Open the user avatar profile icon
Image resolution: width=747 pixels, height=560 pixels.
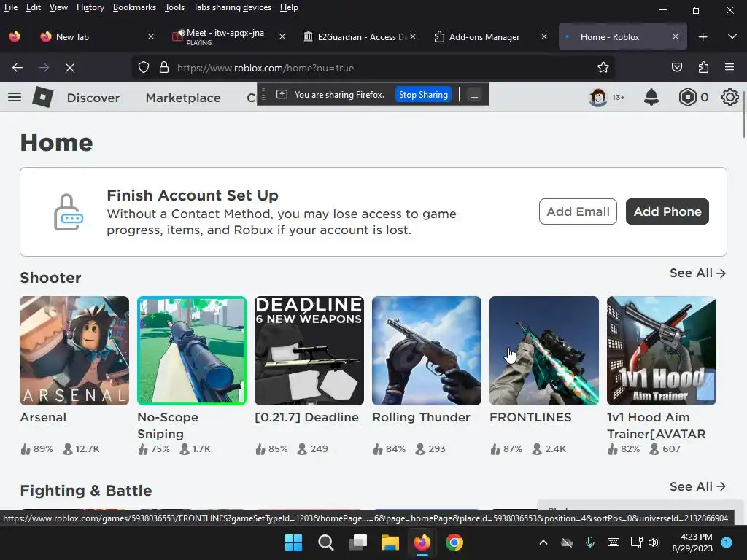coord(598,97)
